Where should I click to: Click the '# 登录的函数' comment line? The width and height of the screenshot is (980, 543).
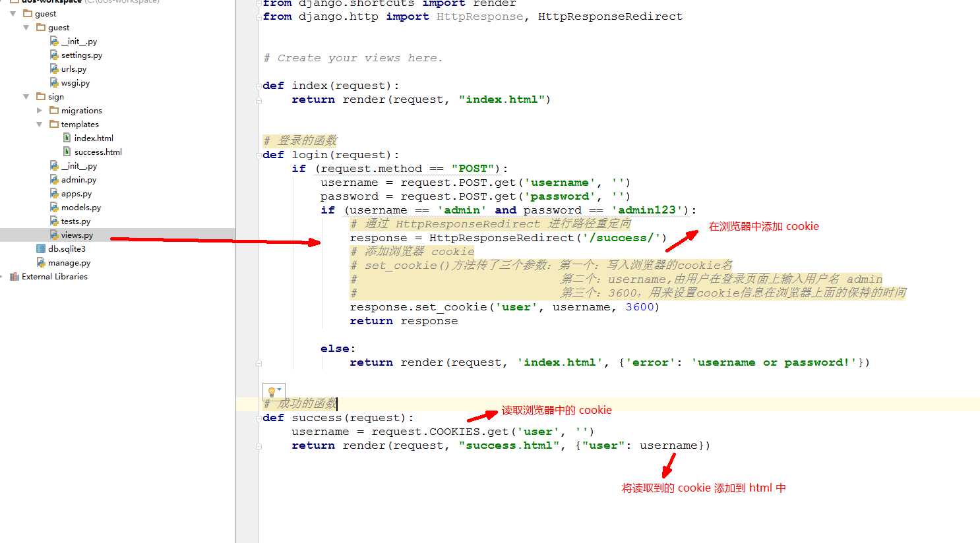300,140
